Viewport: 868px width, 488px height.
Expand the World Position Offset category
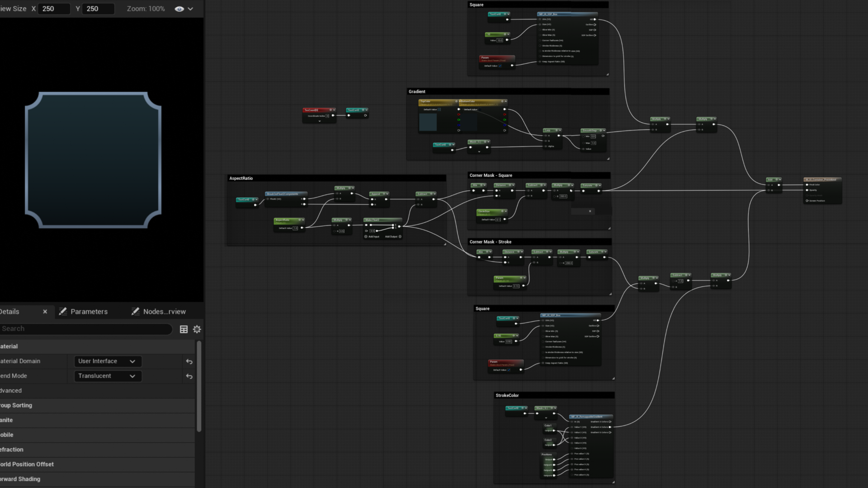tap(27, 465)
